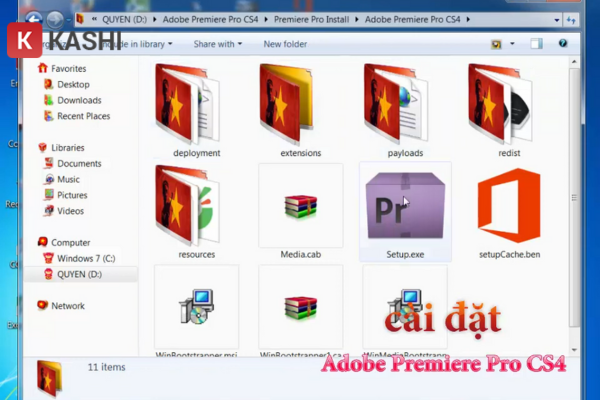Expand arrow after QUYEN (D:) breadcrumb
Image resolution: width=600 pixels, height=400 pixels.
click(155, 20)
